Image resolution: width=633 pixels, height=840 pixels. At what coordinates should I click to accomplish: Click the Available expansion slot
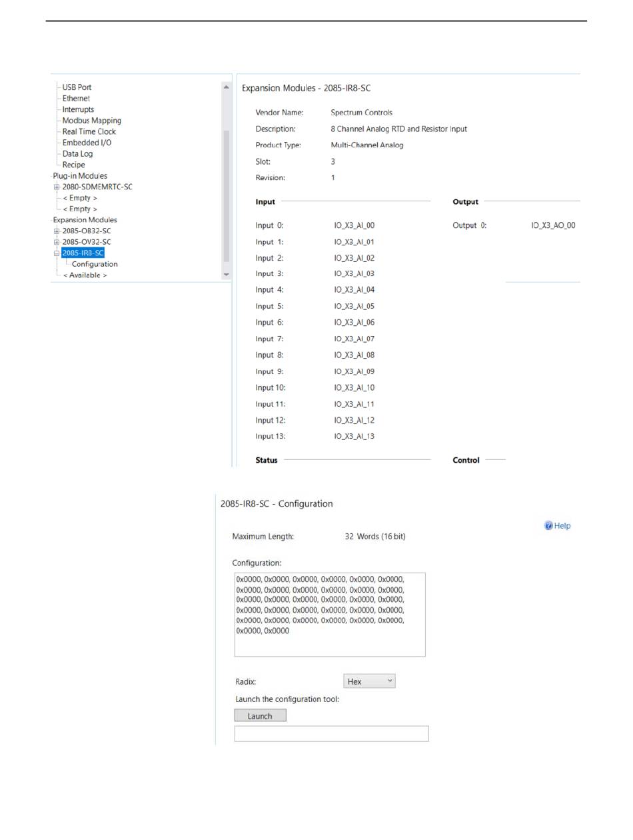pyautogui.click(x=85, y=275)
